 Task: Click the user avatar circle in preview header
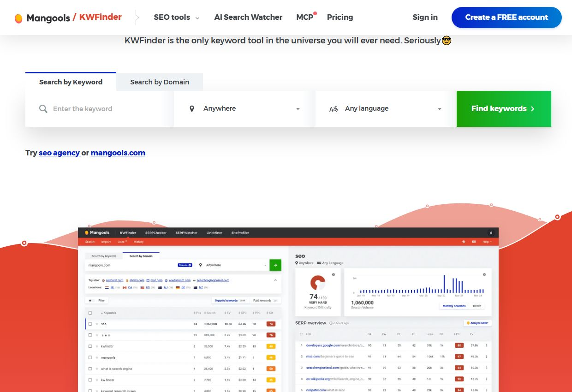tap(491, 233)
